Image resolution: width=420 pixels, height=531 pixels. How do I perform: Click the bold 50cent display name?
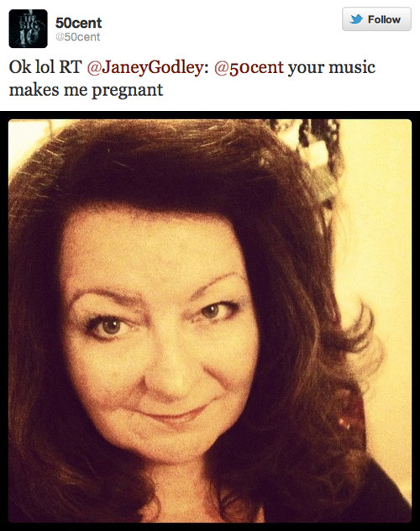click(x=78, y=23)
